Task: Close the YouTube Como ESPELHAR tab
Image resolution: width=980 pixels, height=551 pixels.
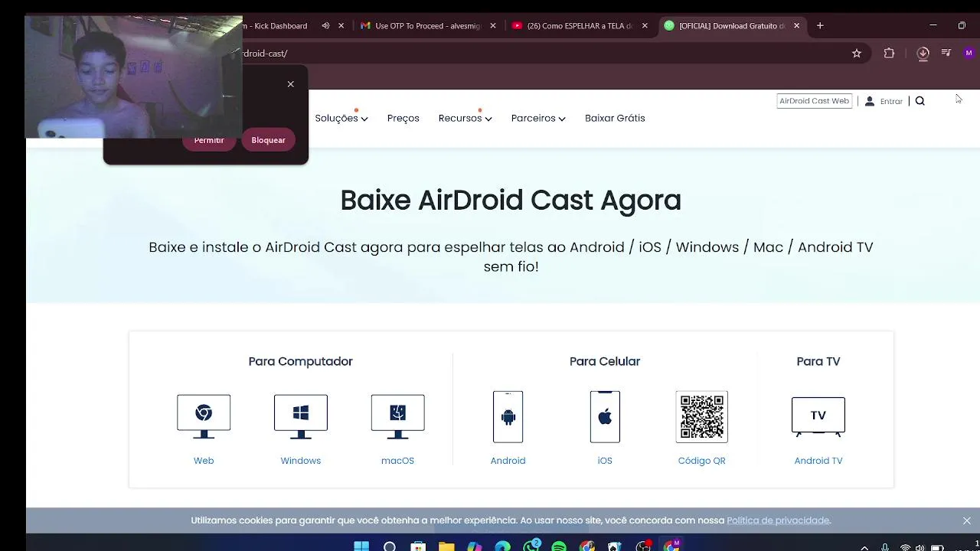Action: (x=645, y=26)
